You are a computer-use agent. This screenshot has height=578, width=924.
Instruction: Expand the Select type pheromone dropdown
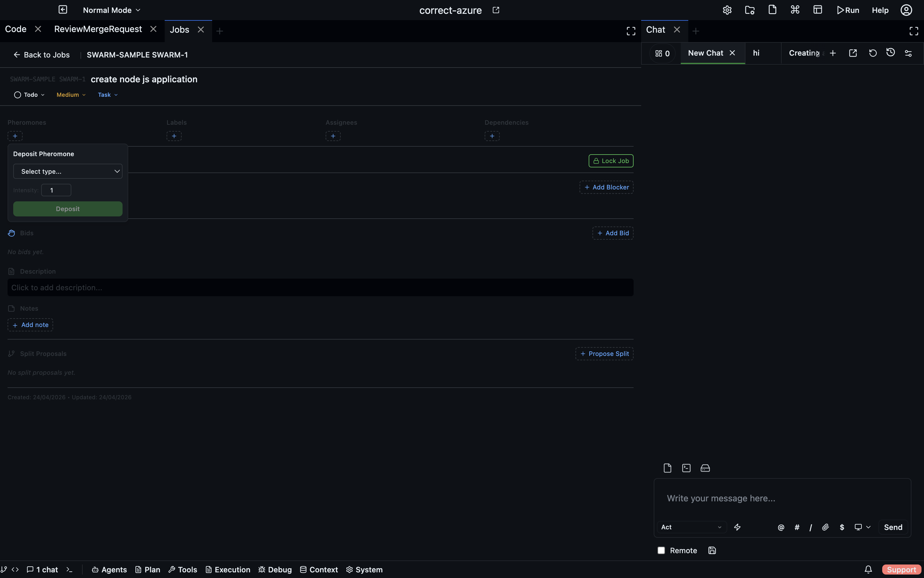click(68, 171)
